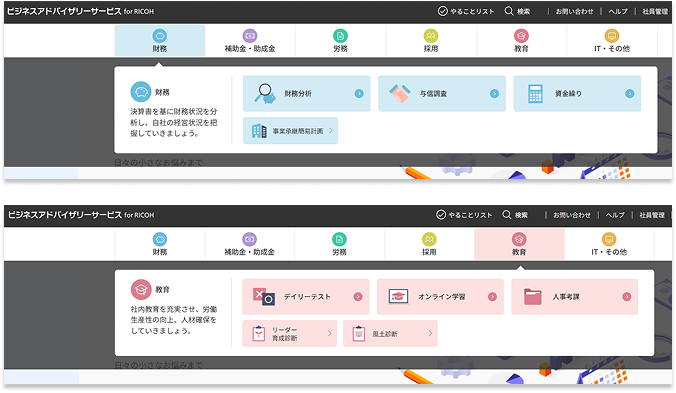Click 資金繰り card label text

click(568, 94)
